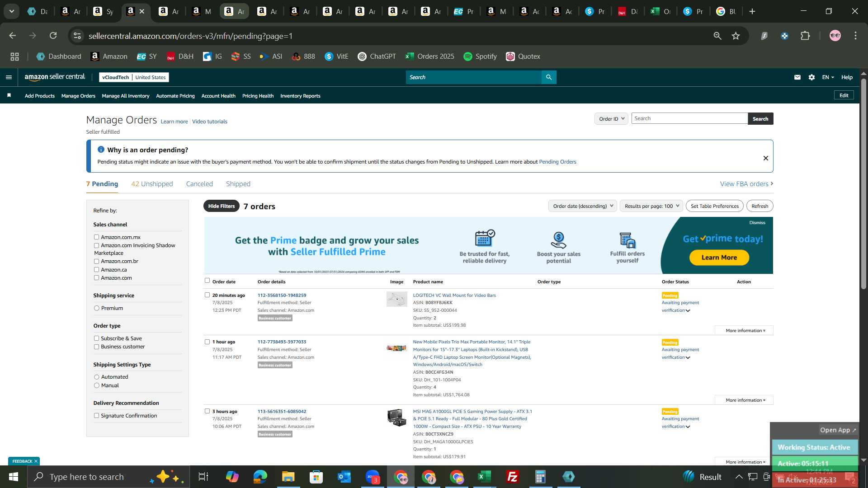Viewport: 868px width, 488px height.
Task: Click the MSI power supply product thumbnail
Action: [396, 418]
